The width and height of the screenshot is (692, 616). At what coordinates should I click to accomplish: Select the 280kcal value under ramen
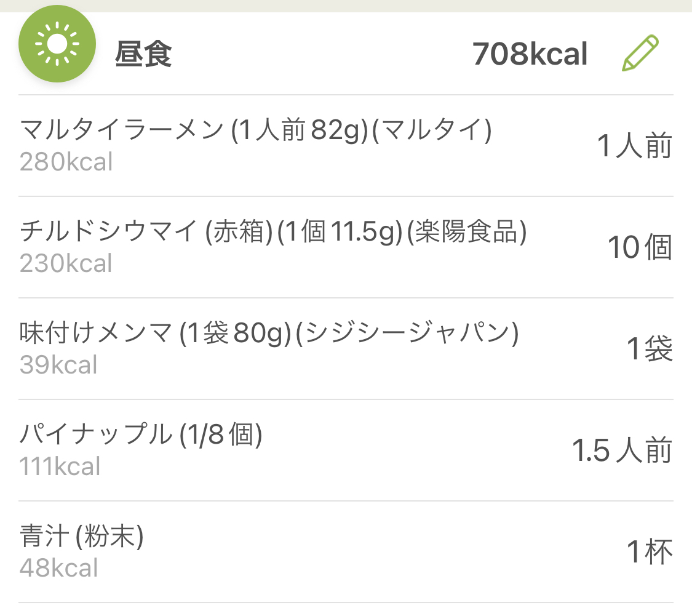tap(66, 162)
